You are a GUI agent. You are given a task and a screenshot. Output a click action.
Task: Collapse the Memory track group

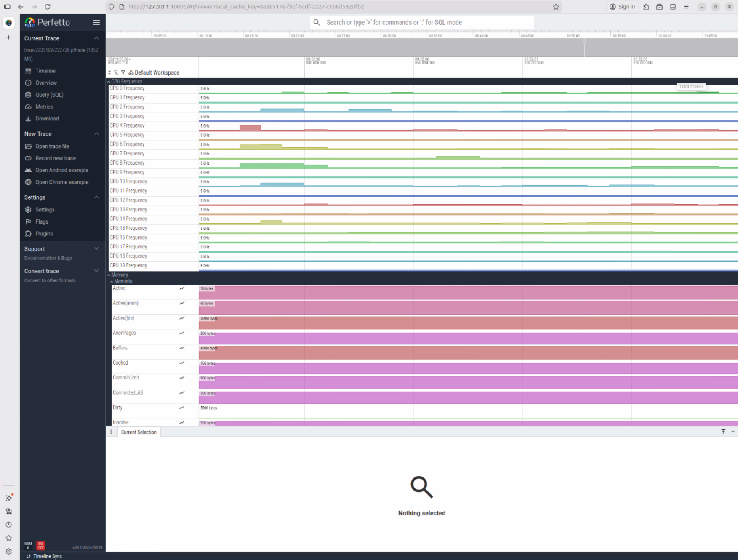(x=109, y=275)
